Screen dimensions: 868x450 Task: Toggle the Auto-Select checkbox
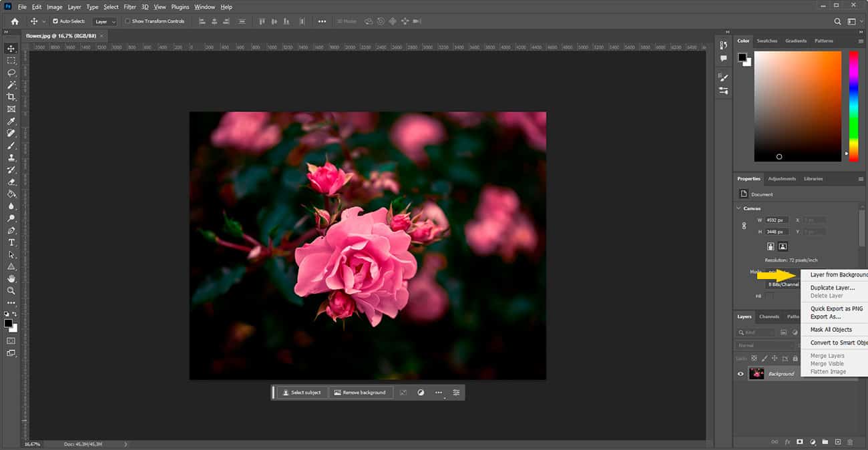click(x=55, y=21)
